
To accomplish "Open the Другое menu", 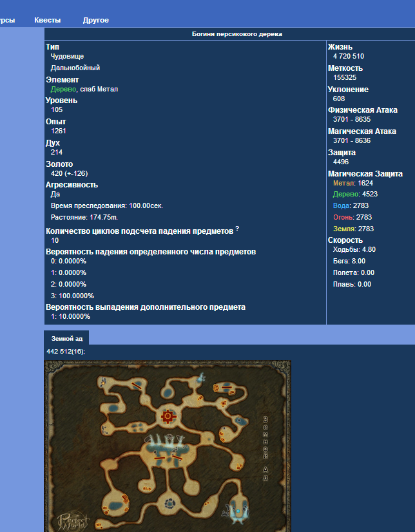I will tap(95, 20).
